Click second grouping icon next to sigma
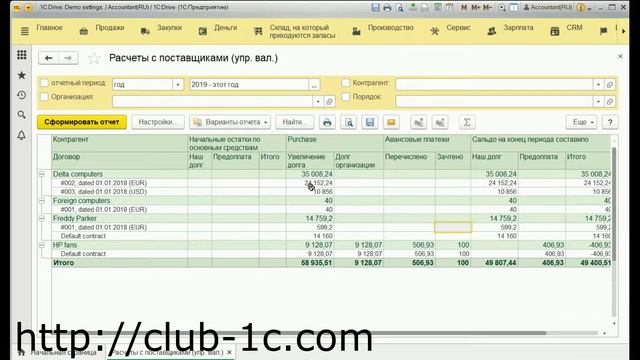The width and height of the screenshot is (640, 360). click(440, 122)
